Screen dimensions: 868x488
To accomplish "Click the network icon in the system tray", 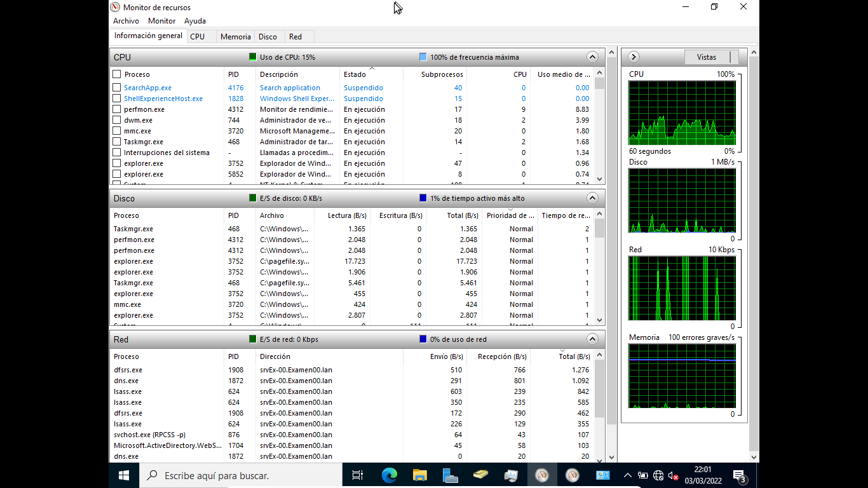I will pyautogui.click(x=658, y=475).
